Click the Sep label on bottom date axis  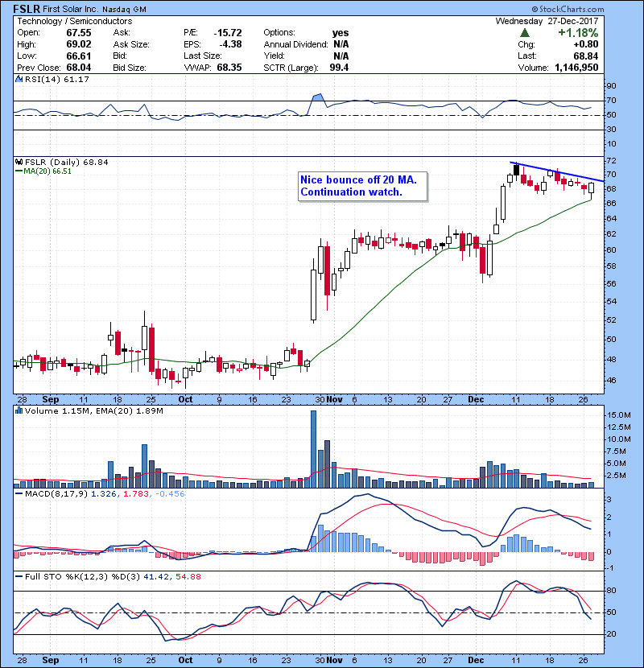click(x=50, y=660)
